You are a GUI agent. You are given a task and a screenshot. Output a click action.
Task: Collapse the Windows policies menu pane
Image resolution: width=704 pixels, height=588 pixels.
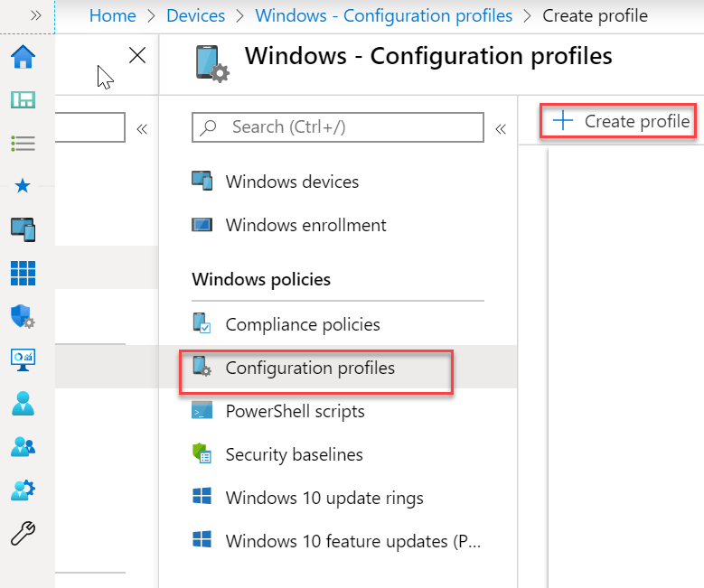(x=500, y=129)
